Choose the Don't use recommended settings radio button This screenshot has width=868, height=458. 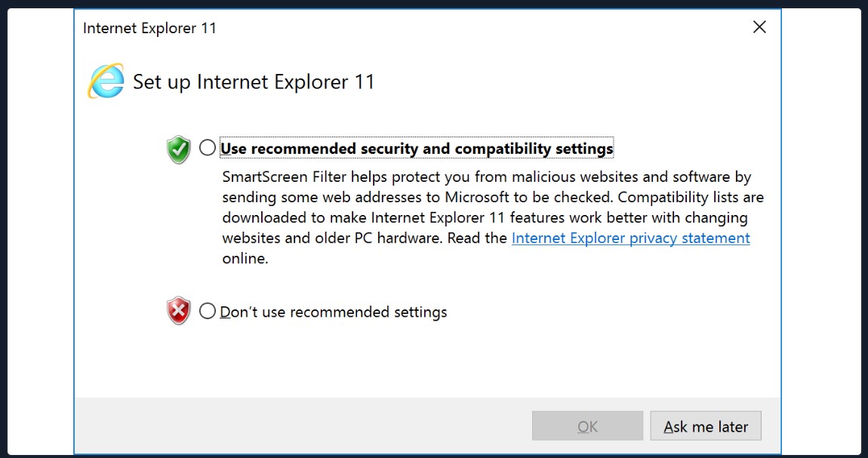tap(208, 311)
